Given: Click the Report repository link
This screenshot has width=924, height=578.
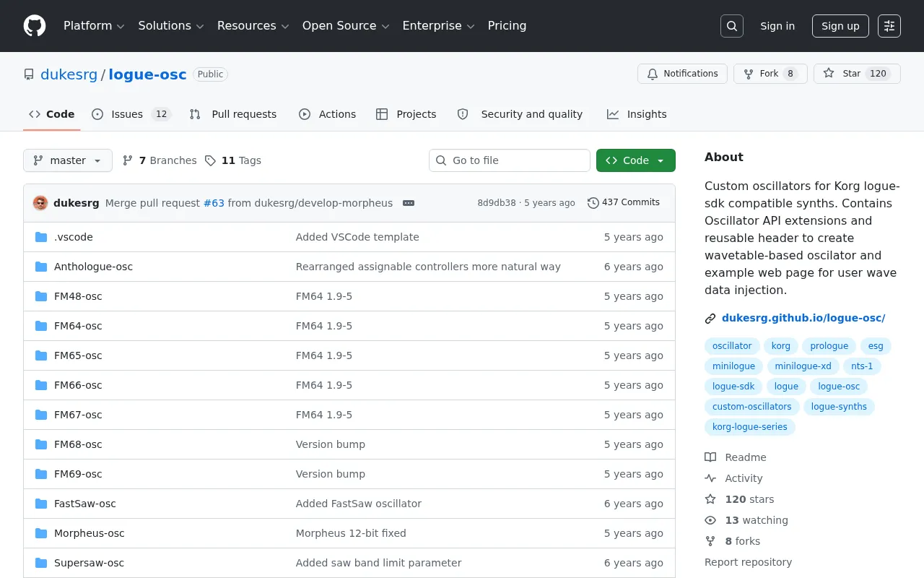Looking at the screenshot, I should 748,562.
